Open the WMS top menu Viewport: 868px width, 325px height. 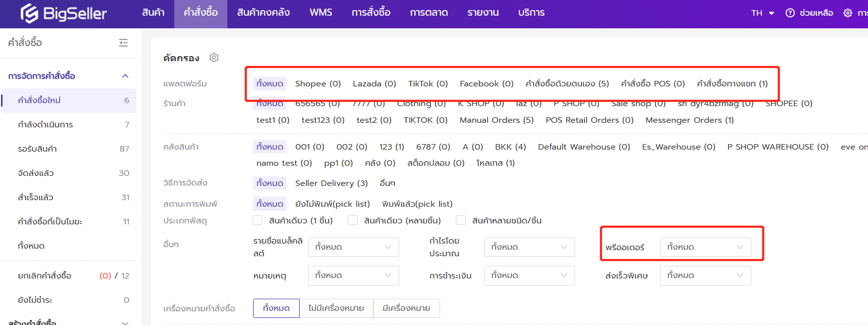[321, 13]
